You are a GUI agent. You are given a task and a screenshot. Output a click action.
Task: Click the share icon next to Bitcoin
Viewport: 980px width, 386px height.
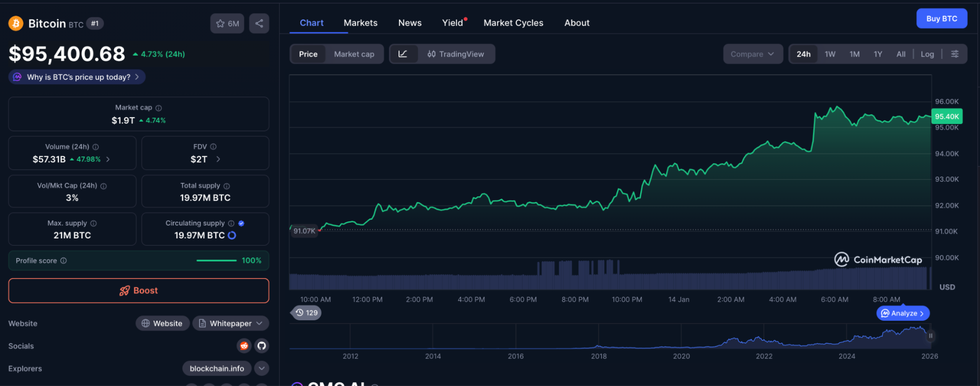click(259, 24)
